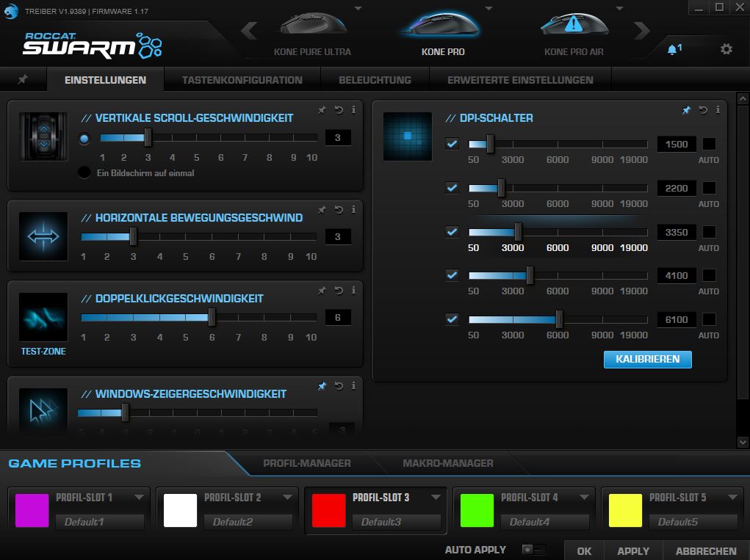Switch to the Beleuchtung tab
This screenshot has width=750, height=560.
click(375, 80)
